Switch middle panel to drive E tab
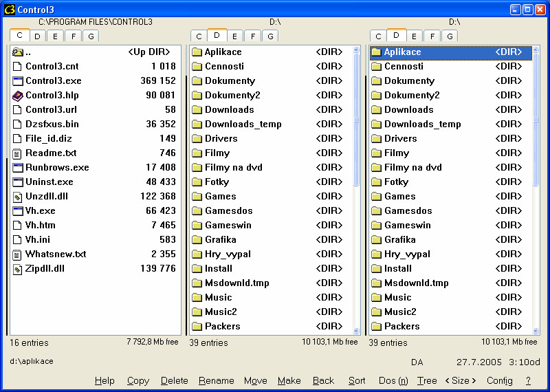The width and height of the screenshot is (550, 392). pyautogui.click(x=235, y=36)
